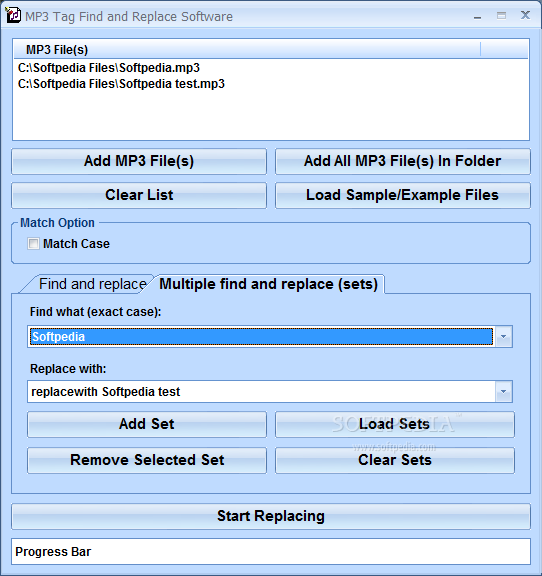Screen dimensions: 542x576
Task: Open the Replace with dropdown arrow
Action: click(503, 392)
